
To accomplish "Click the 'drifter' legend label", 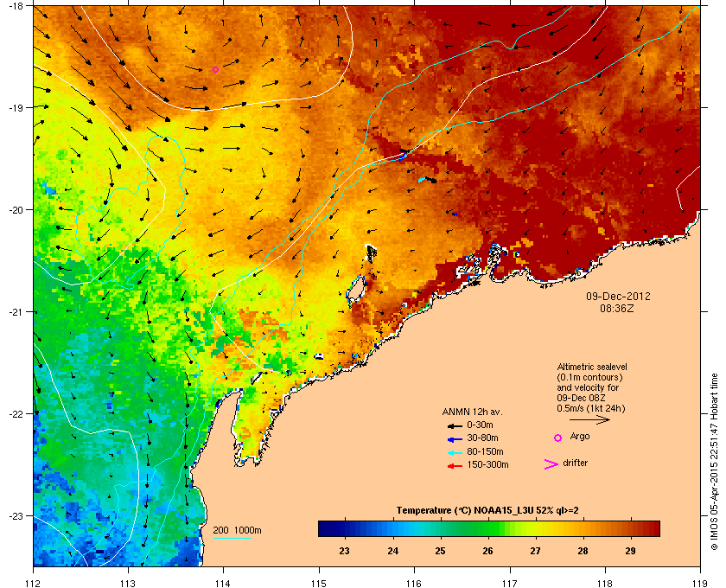I will click(x=575, y=463).
